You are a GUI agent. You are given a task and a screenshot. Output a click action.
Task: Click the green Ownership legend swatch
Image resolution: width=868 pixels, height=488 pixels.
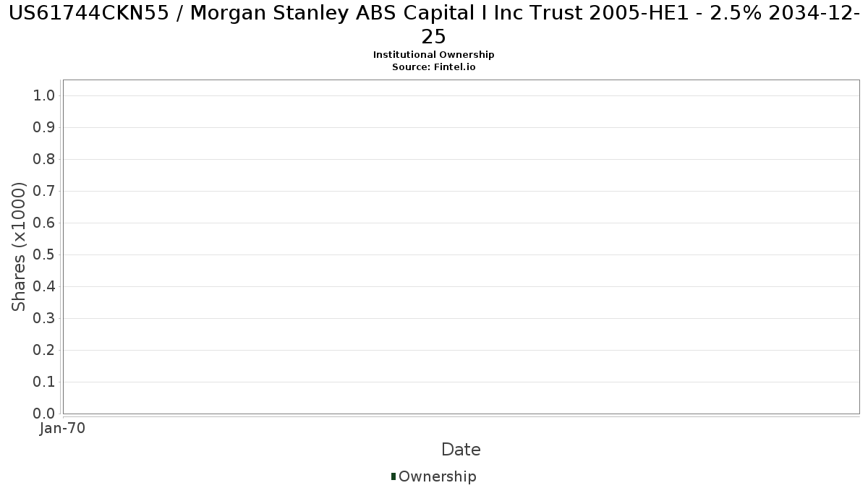pyautogui.click(x=393, y=476)
